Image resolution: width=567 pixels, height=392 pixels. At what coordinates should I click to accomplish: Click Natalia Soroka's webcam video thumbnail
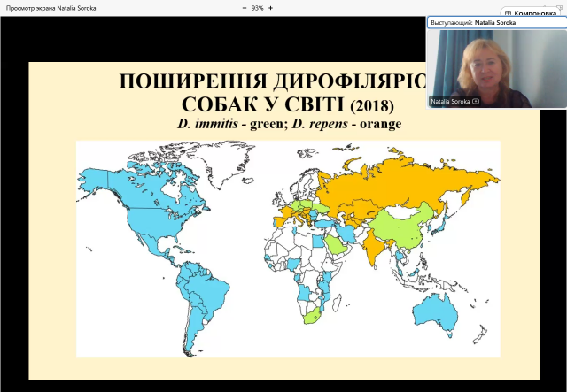(x=497, y=69)
